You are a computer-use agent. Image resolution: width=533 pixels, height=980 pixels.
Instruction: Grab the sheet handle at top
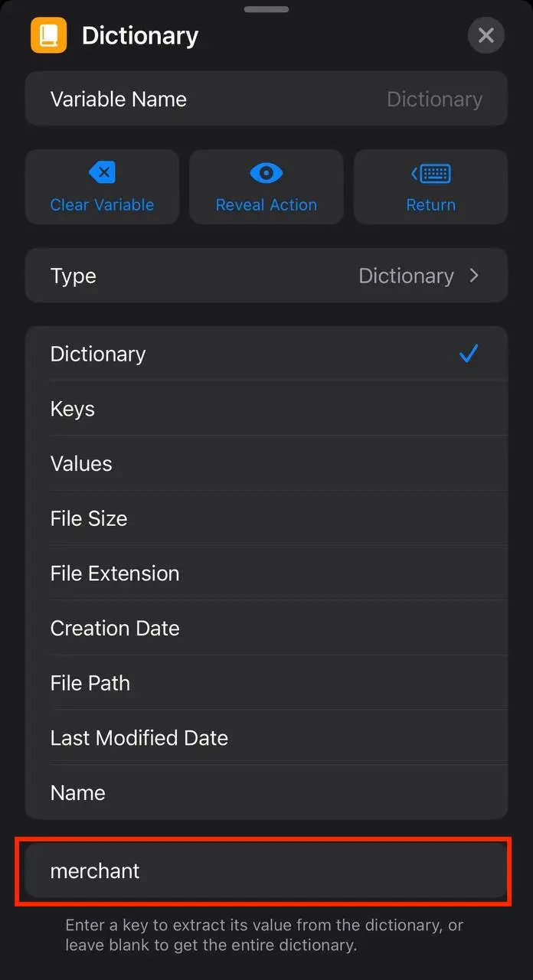click(x=266, y=9)
